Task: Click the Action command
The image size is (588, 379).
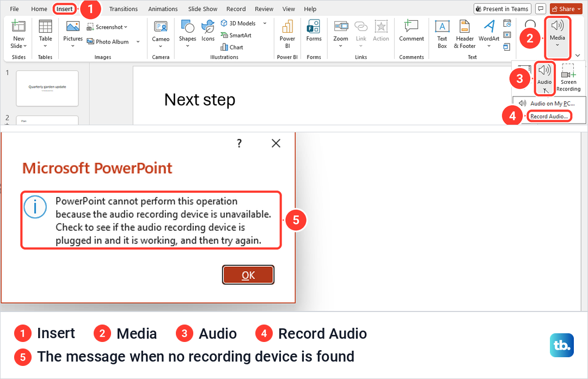Action: pos(381,31)
